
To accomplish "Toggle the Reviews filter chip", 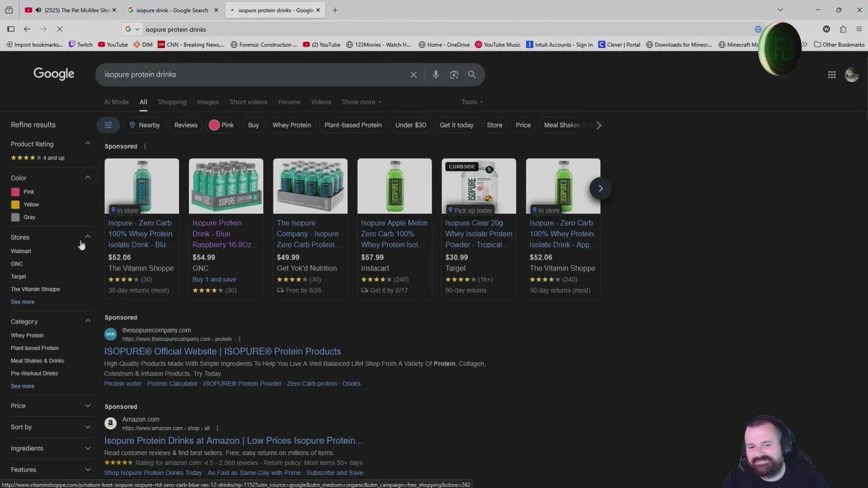I will pos(186,125).
